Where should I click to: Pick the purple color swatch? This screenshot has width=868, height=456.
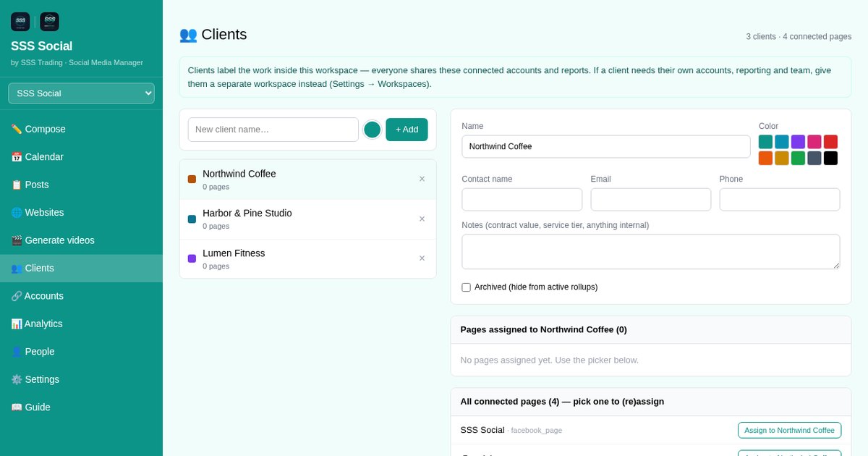798,142
